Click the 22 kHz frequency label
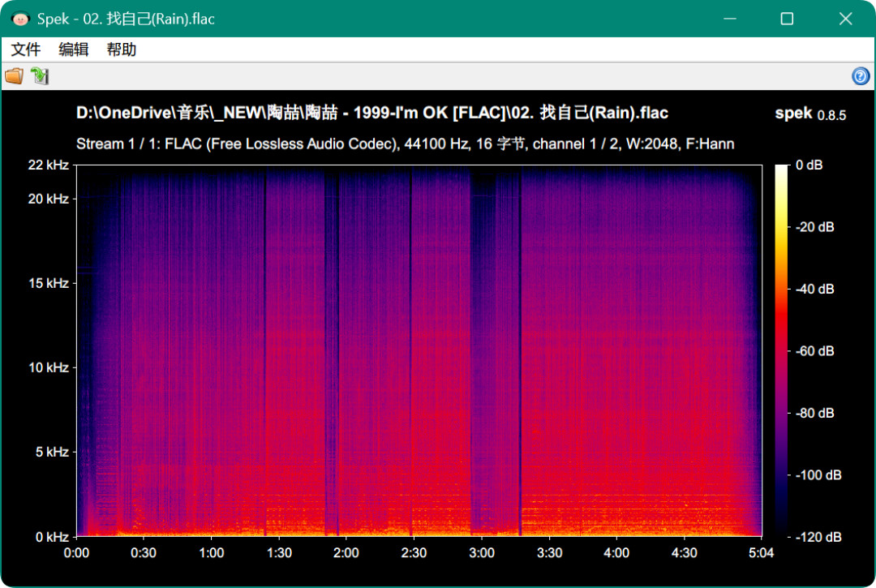 (49, 165)
